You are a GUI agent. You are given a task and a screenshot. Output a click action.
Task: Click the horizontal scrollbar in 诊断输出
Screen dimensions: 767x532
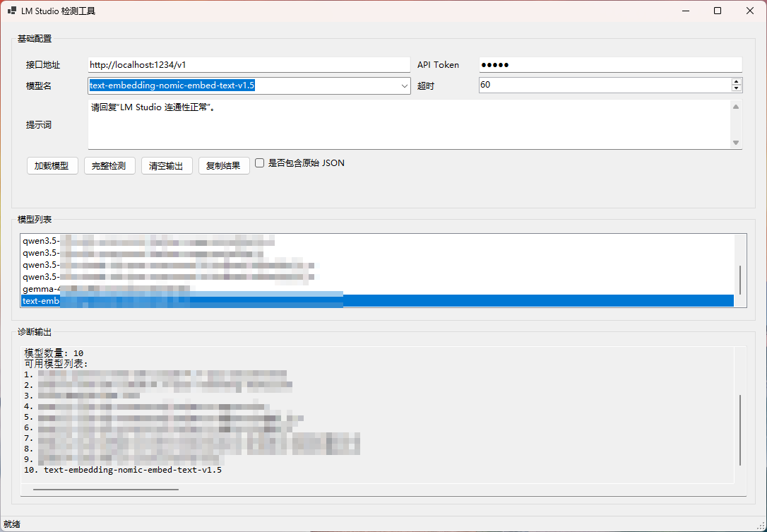pos(106,487)
